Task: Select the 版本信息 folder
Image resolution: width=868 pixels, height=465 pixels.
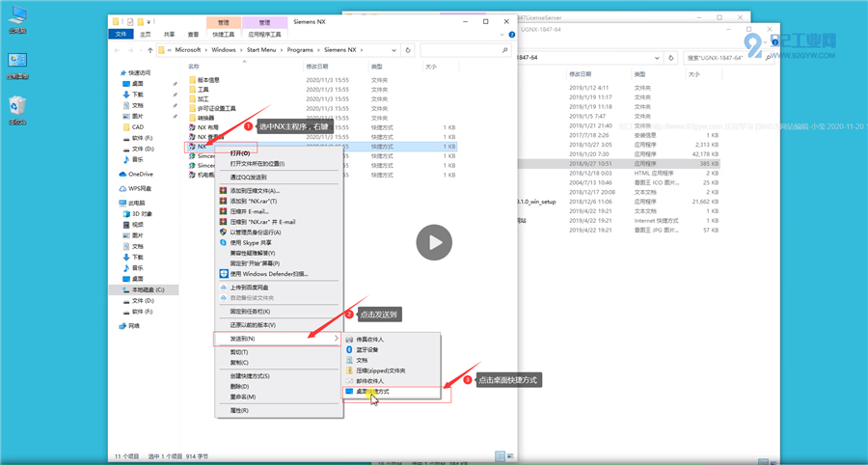Action: 208,80
